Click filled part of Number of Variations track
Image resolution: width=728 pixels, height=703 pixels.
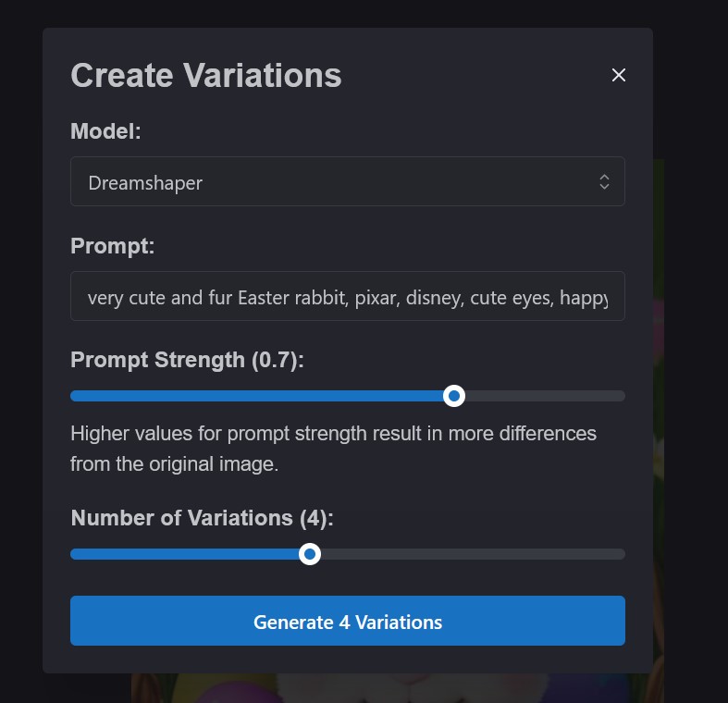point(185,554)
